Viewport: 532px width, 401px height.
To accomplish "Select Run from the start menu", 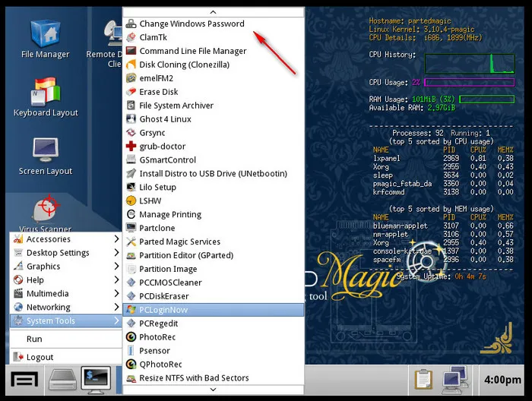I will pyautogui.click(x=66, y=339).
